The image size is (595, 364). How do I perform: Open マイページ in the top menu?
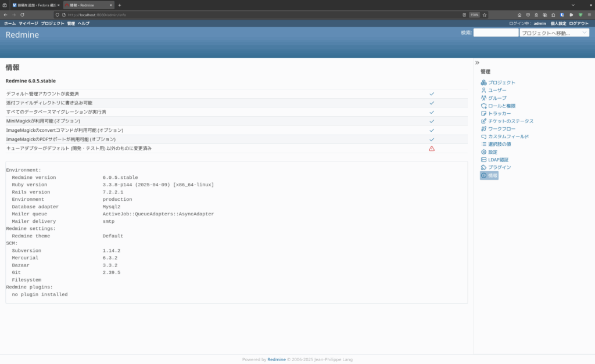pyautogui.click(x=28, y=23)
